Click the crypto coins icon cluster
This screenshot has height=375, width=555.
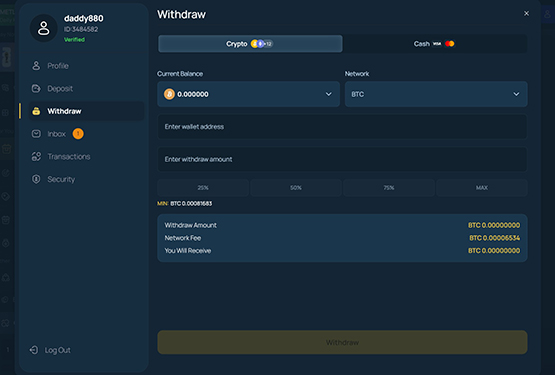pos(262,44)
